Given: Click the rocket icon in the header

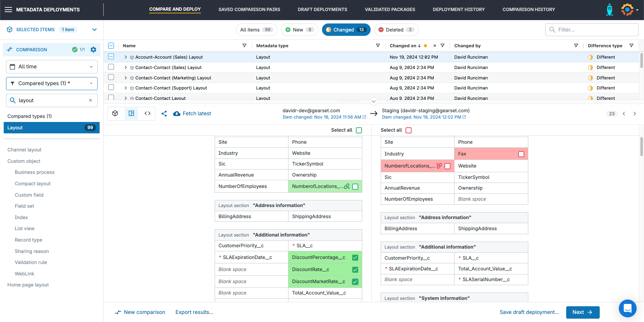Looking at the screenshot, I should 609,10.
